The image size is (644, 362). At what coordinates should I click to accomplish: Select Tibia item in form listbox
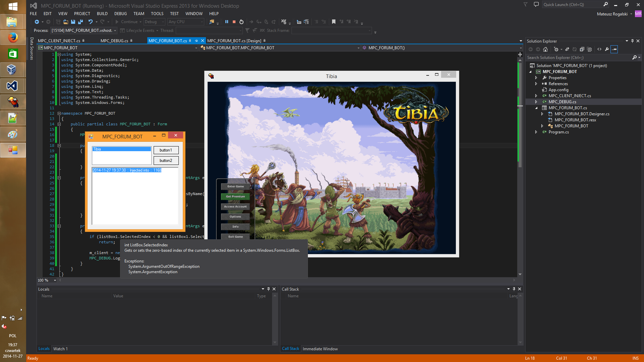(121, 149)
